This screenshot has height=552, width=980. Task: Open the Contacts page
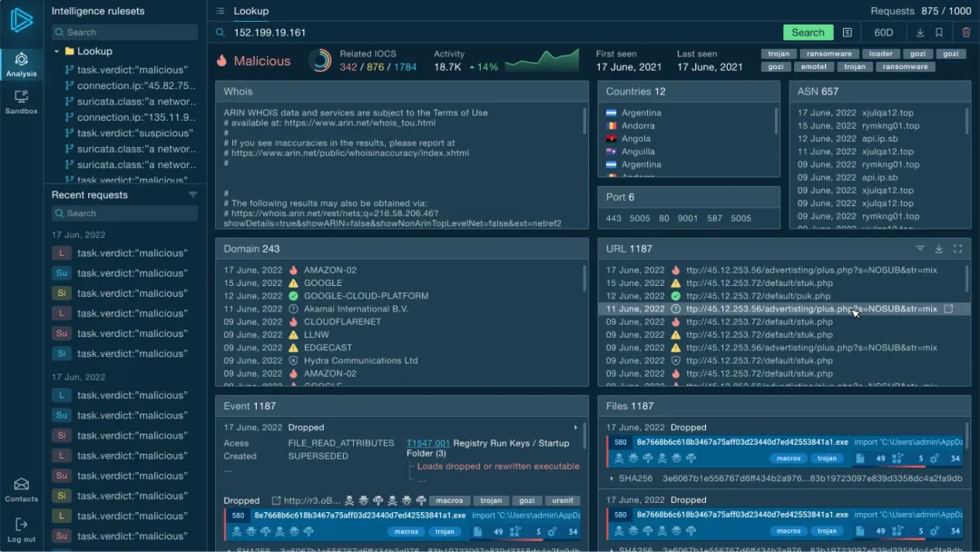coord(21,489)
